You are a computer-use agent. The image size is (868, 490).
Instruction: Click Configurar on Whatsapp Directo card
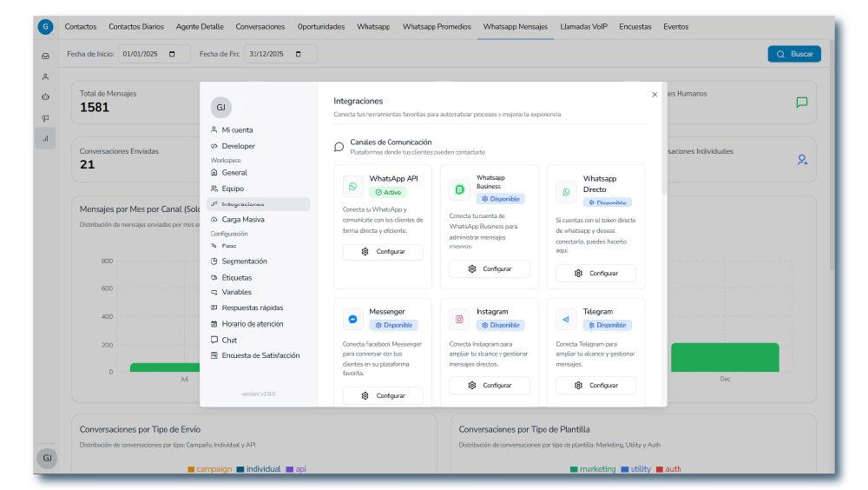point(595,274)
